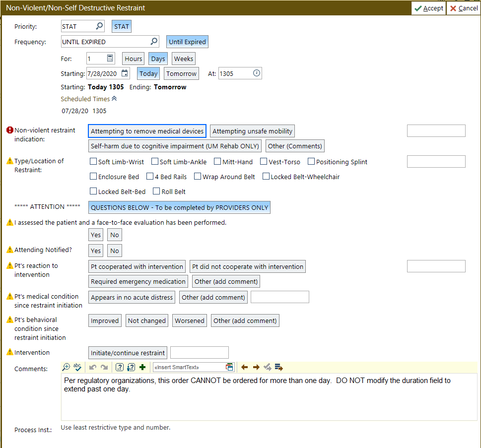Choose Attempting to remove medical devices
Viewport: 481px width, 448px height.
click(x=147, y=131)
